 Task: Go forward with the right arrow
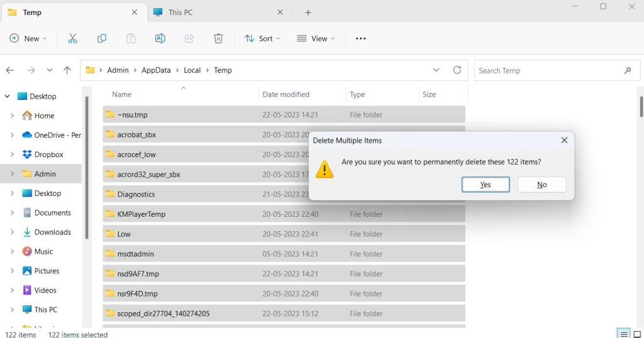31,70
